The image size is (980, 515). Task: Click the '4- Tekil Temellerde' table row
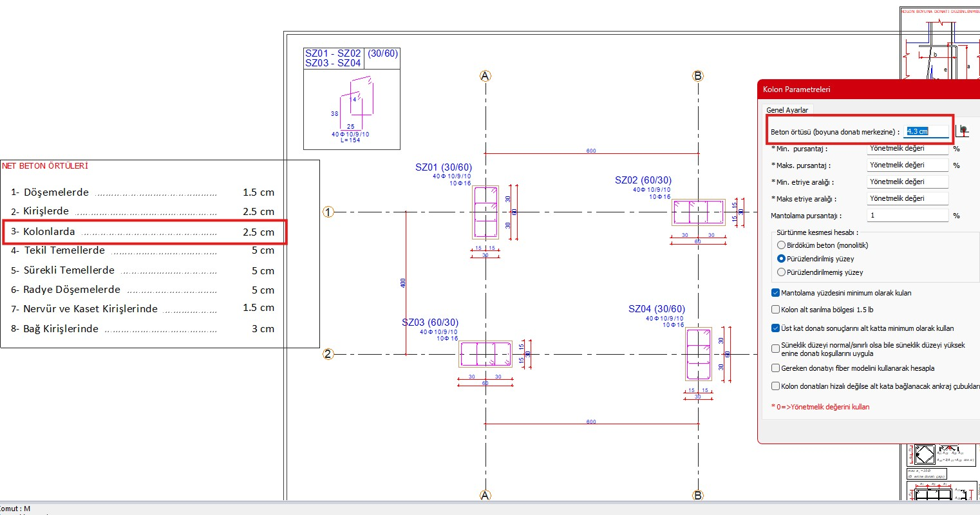pos(142,250)
